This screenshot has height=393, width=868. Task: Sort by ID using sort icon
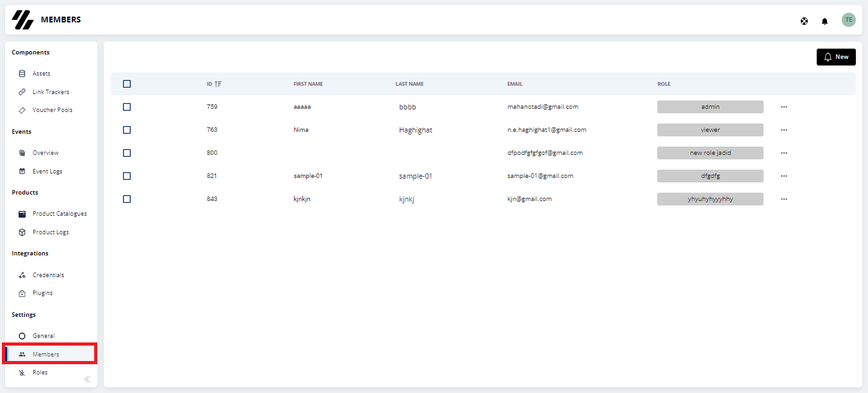click(x=218, y=84)
